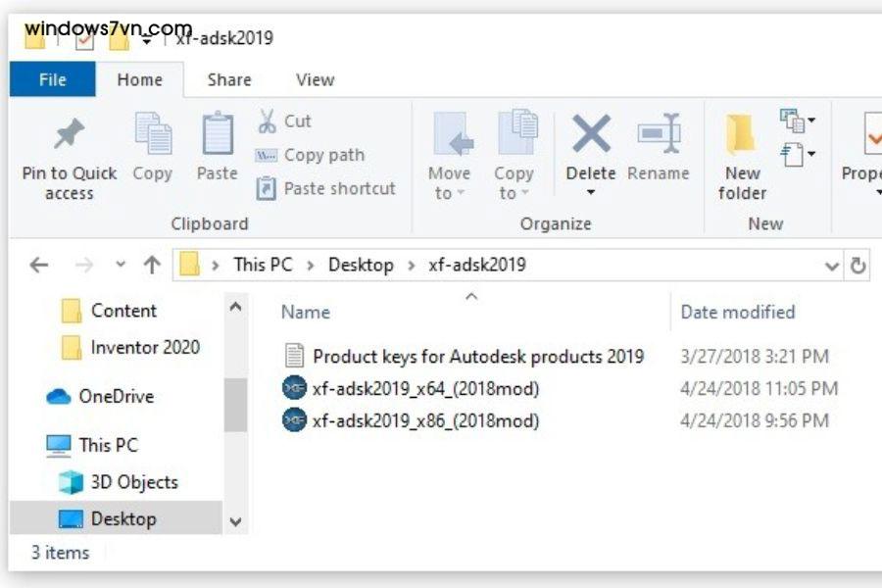The image size is (882, 588).
Task: Go up one folder level
Action: tap(152, 265)
